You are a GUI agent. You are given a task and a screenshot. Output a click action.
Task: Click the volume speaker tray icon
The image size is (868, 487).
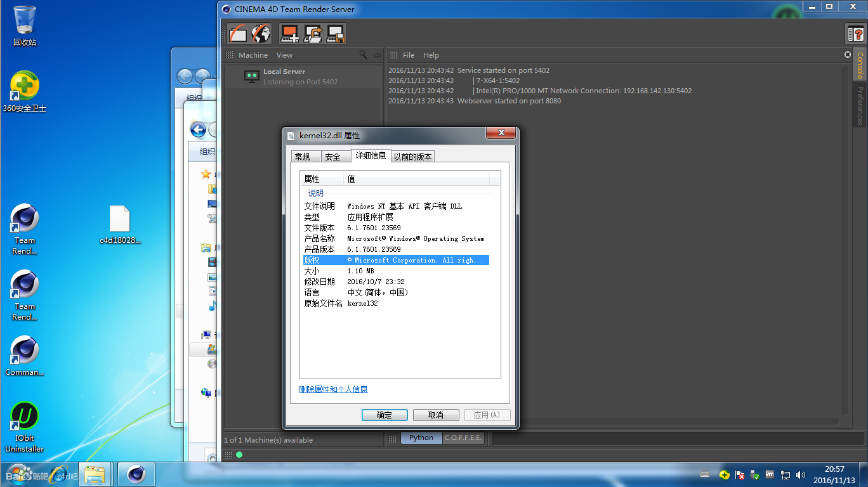tap(801, 474)
